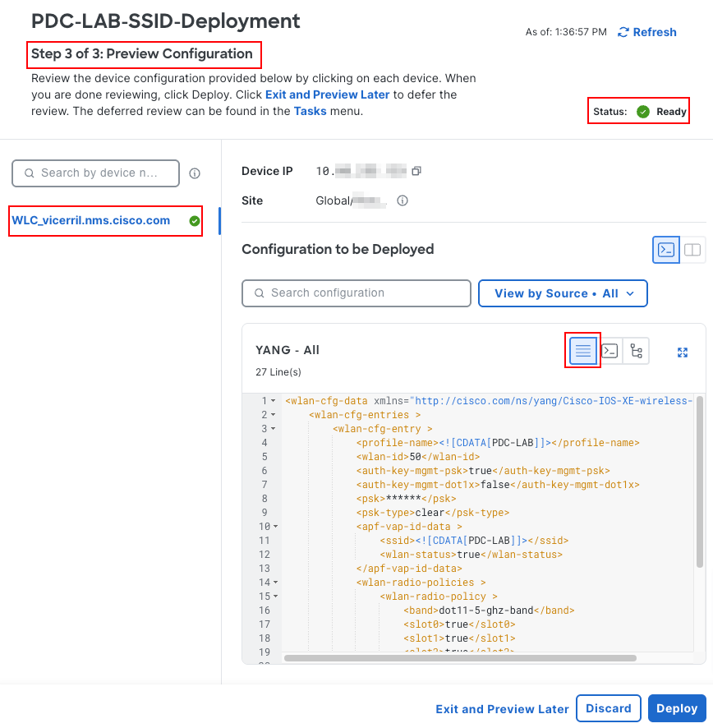Screen dimensions: 713x728
Task: Click the horizontal scrollbar of the code panel
Action: point(460,658)
